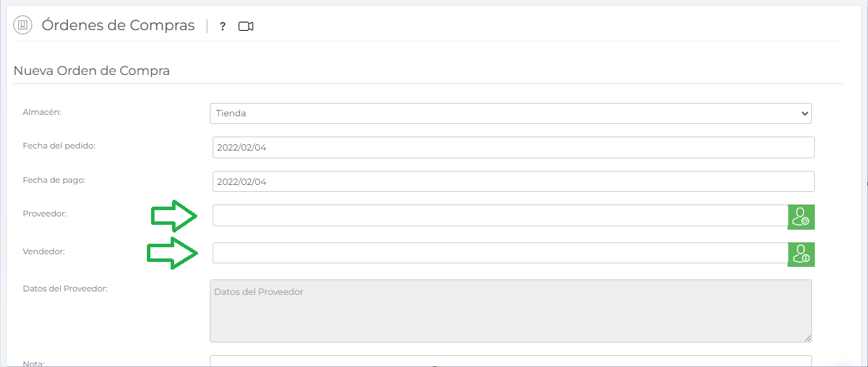Click the Fecha del pedido label
Screen dimensions: 868x367
pos(59,146)
